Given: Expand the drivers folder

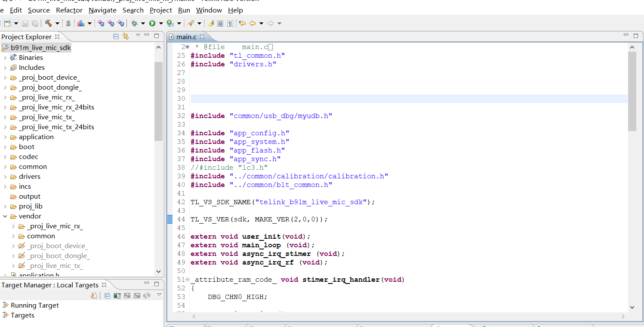Looking at the screenshot, I should 5,177.
